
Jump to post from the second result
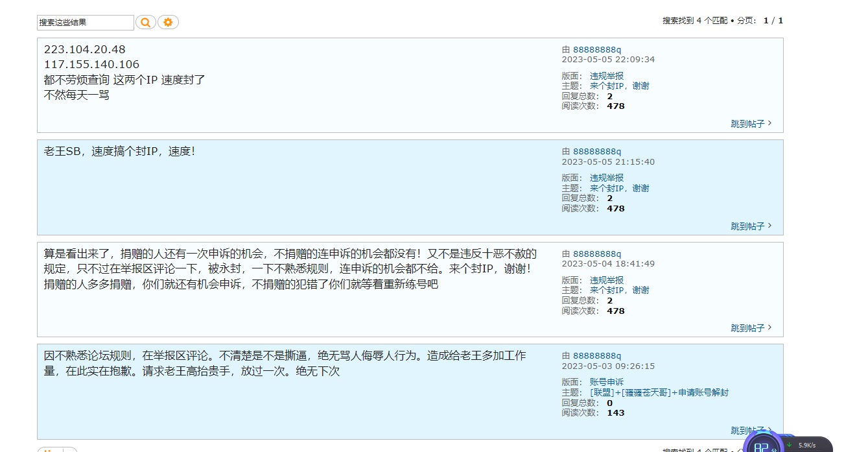point(751,226)
